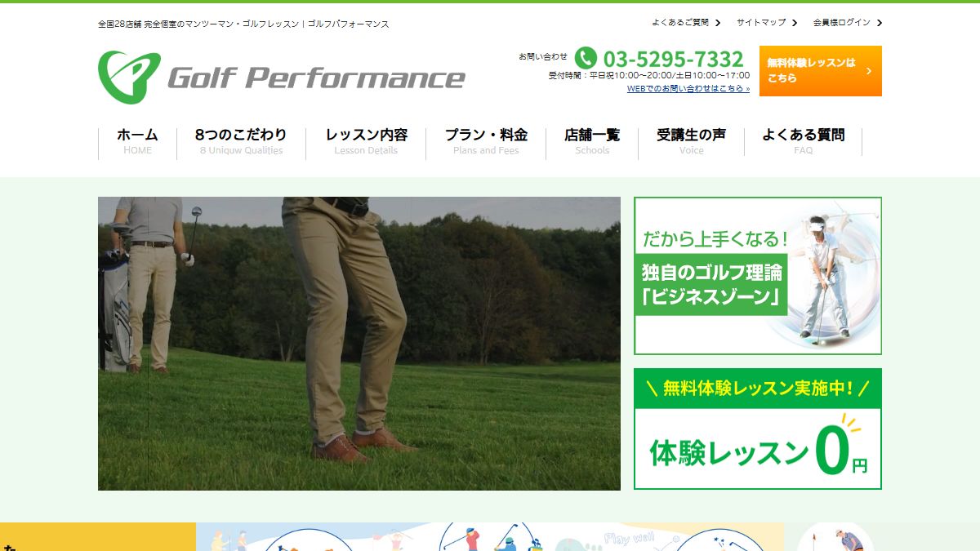Open サイトマップ link
Screen dimensions: 980x551
[x=761, y=23]
